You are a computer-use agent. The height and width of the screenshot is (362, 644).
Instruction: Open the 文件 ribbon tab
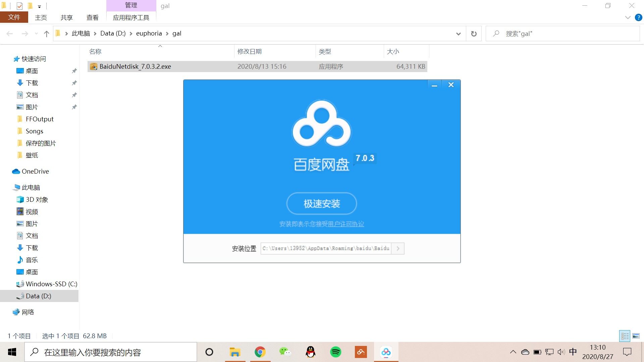[14, 17]
